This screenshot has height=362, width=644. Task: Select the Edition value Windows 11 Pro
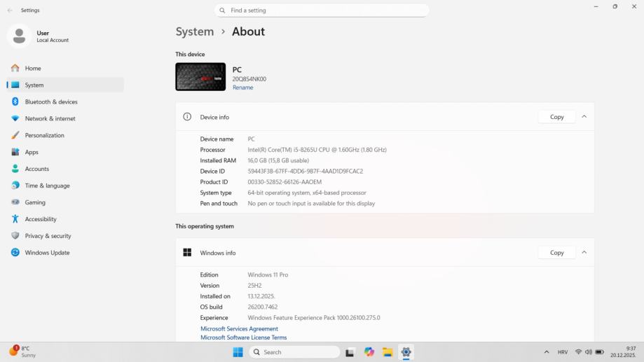[x=268, y=275]
